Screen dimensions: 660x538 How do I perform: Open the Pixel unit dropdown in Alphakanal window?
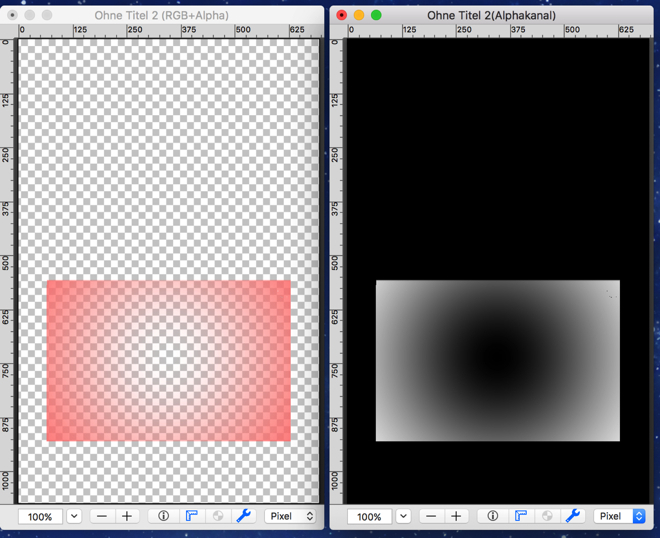click(x=620, y=516)
